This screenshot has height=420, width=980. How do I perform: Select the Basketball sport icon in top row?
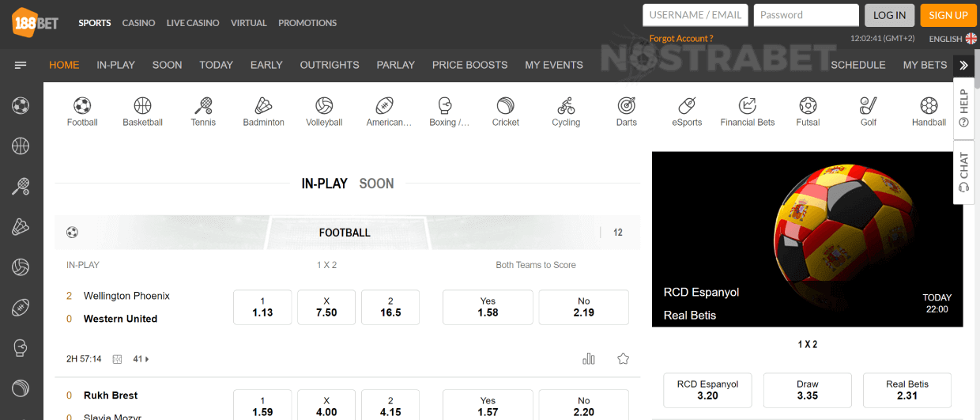click(x=142, y=112)
